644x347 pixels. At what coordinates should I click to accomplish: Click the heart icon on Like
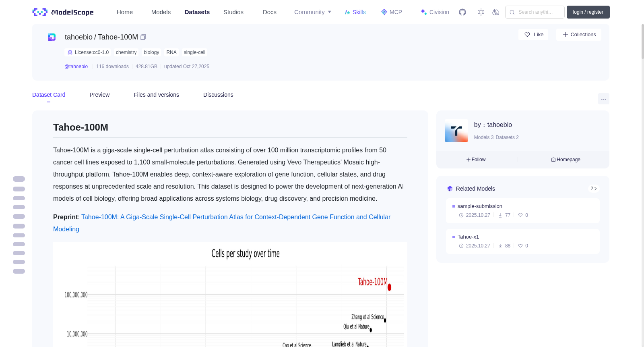[527, 35]
